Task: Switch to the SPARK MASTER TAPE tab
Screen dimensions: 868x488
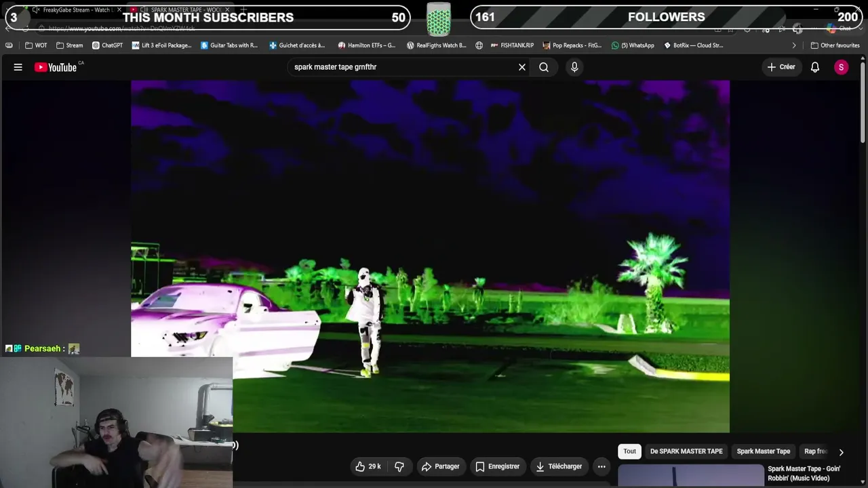Action: pos(182,10)
